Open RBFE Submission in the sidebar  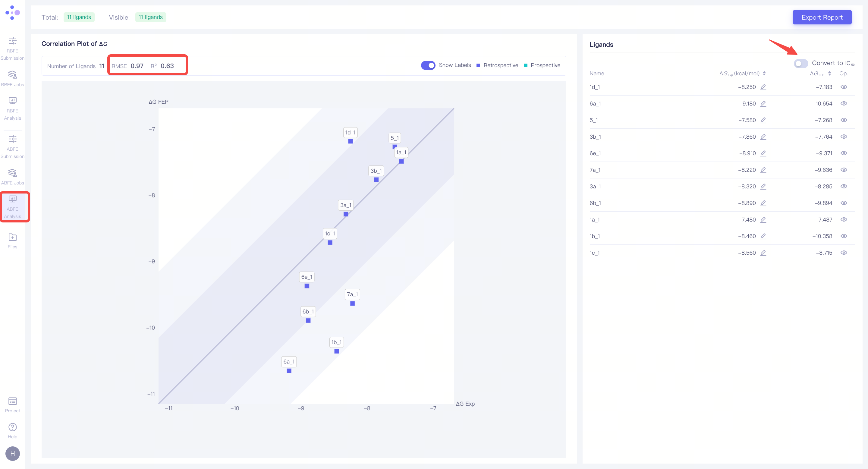coord(12,48)
